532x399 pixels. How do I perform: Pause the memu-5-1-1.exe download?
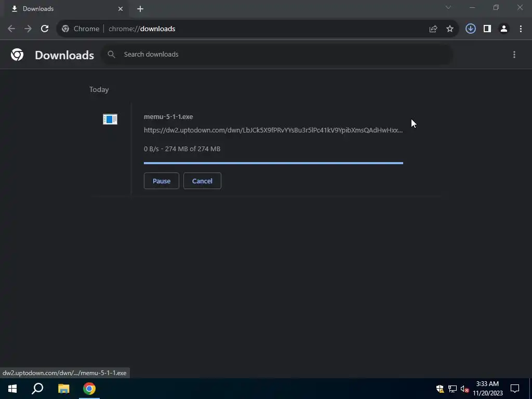coord(162,181)
